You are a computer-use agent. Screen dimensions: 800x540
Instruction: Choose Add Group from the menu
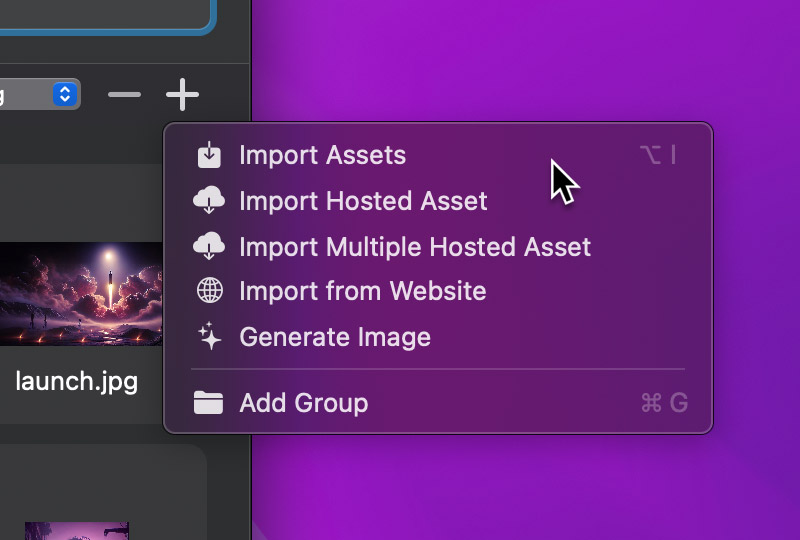pyautogui.click(x=303, y=403)
